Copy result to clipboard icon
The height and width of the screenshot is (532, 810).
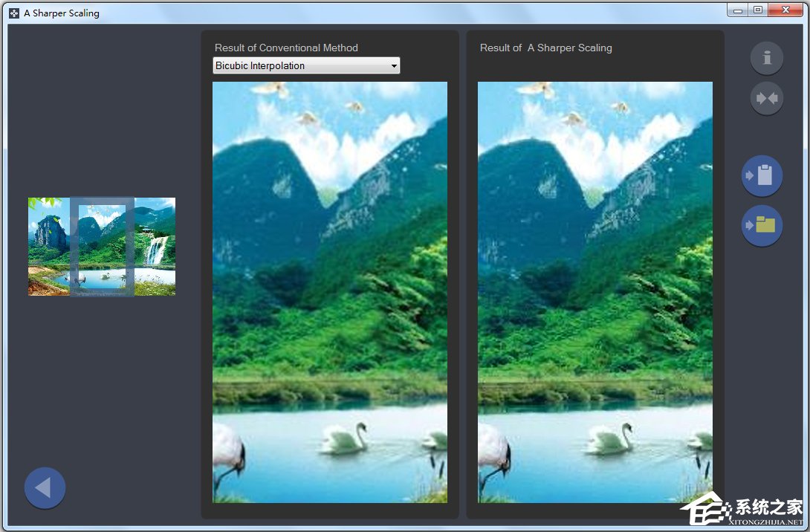(x=762, y=175)
